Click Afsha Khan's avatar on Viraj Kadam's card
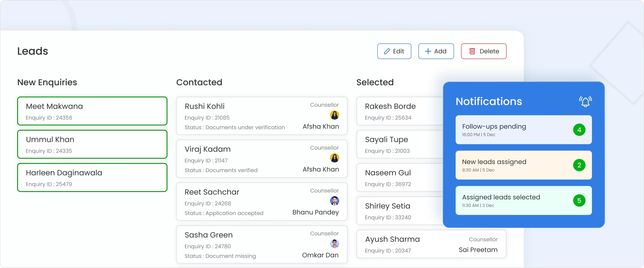644x268 pixels. (x=334, y=158)
